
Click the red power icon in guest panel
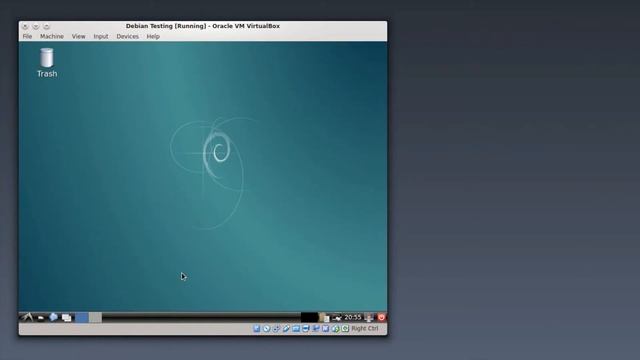click(x=381, y=317)
